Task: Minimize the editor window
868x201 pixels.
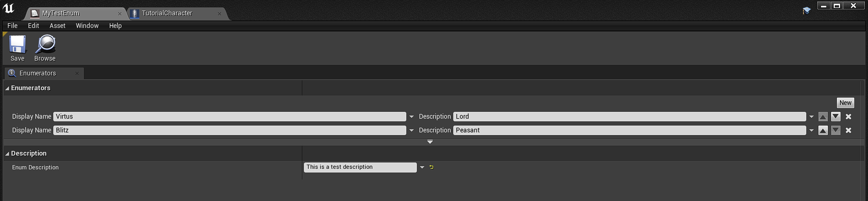Action: pos(824,5)
